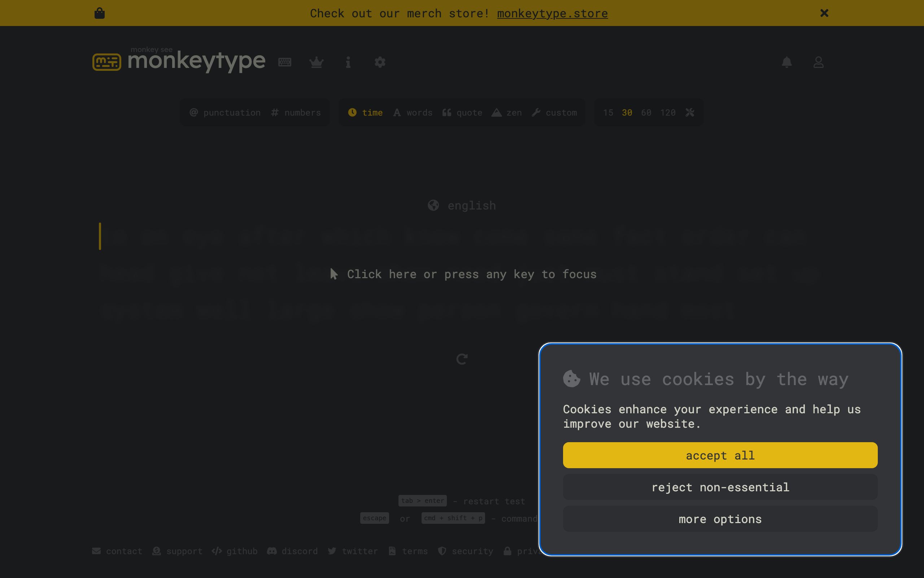Open the twitter footer link
The height and width of the screenshot is (578, 924).
coord(353,551)
